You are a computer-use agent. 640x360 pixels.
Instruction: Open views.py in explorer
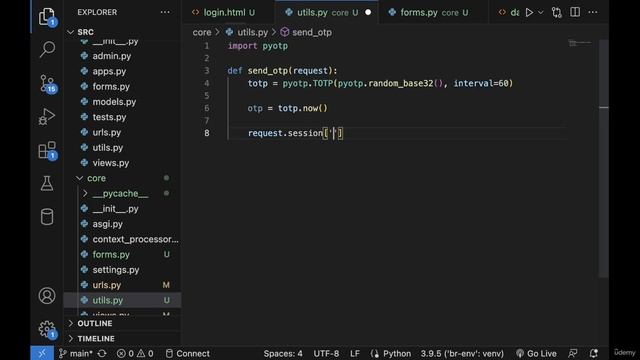tap(110, 163)
